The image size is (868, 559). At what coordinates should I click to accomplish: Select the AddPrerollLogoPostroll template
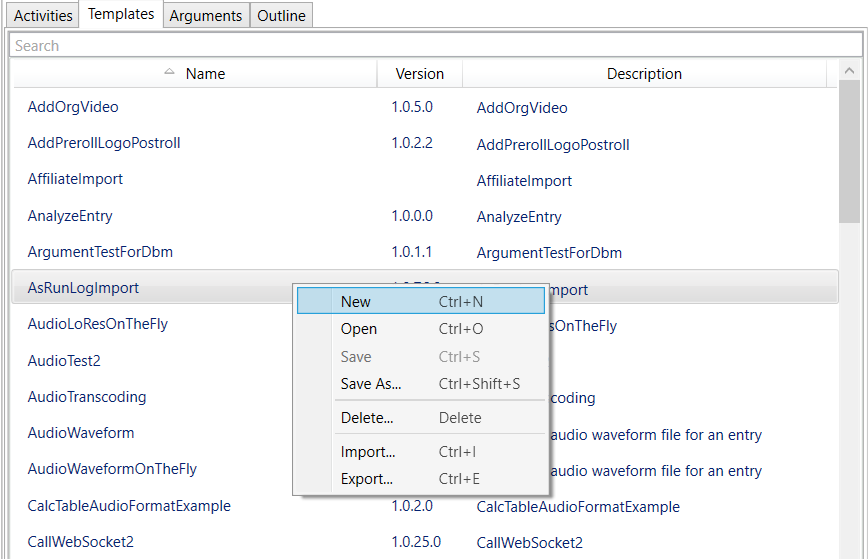coord(104,143)
